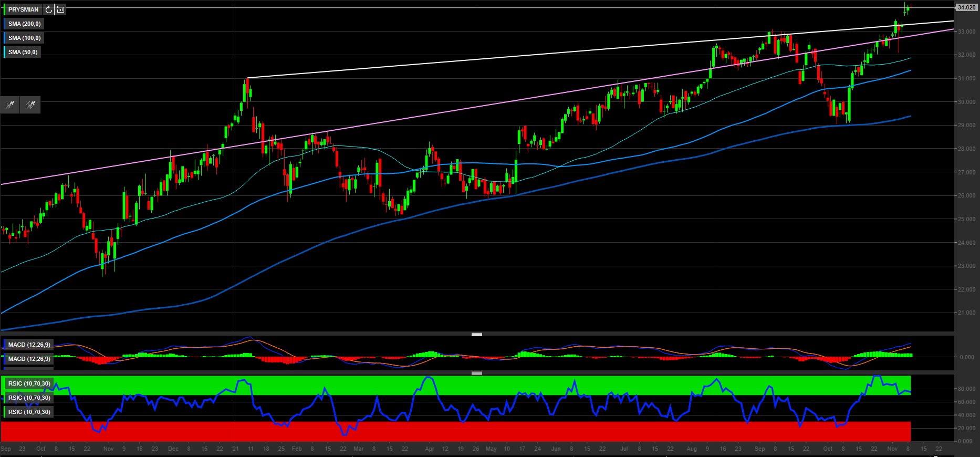This screenshot has height=457, width=980.
Task: Click the '21 year marker on date axis
Action: (235, 449)
